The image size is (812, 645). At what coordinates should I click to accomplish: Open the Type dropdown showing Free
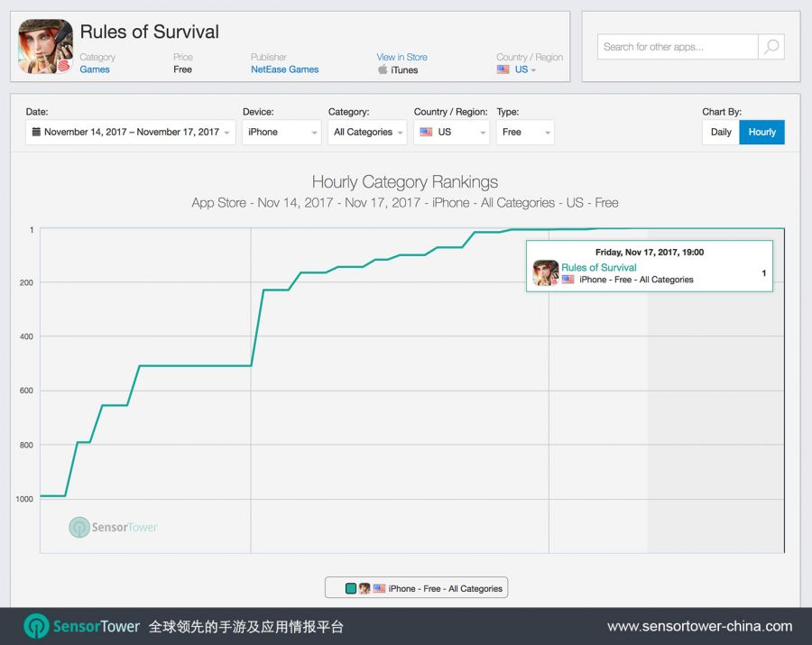pos(525,132)
